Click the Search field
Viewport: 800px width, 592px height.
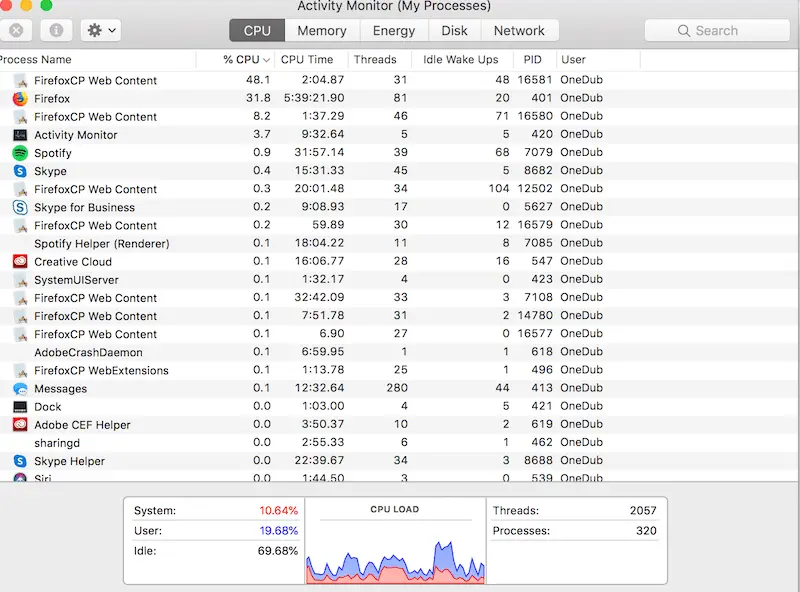pyautogui.click(x=717, y=31)
